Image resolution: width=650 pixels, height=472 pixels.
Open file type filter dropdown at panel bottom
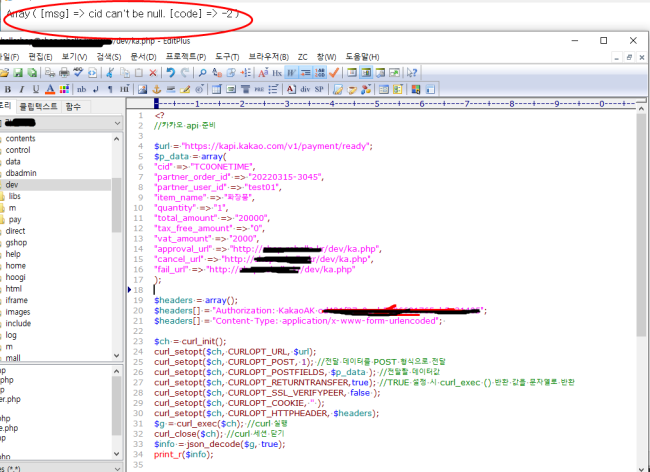click(x=117, y=468)
